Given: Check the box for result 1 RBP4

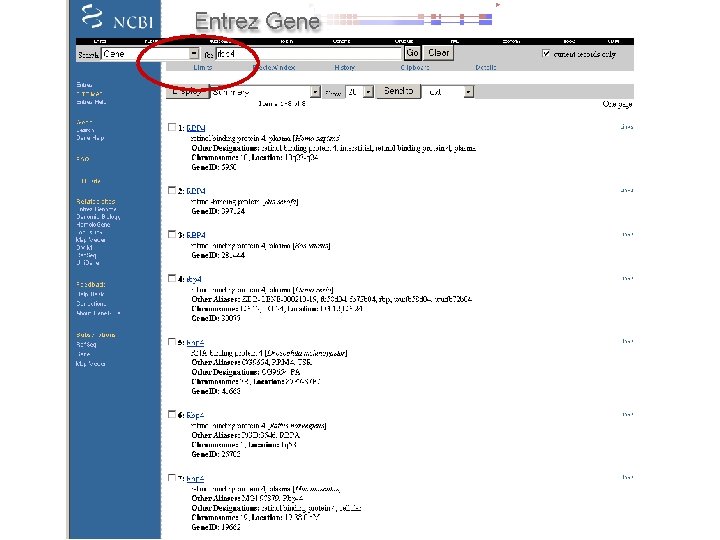Looking at the screenshot, I should click(x=172, y=127).
